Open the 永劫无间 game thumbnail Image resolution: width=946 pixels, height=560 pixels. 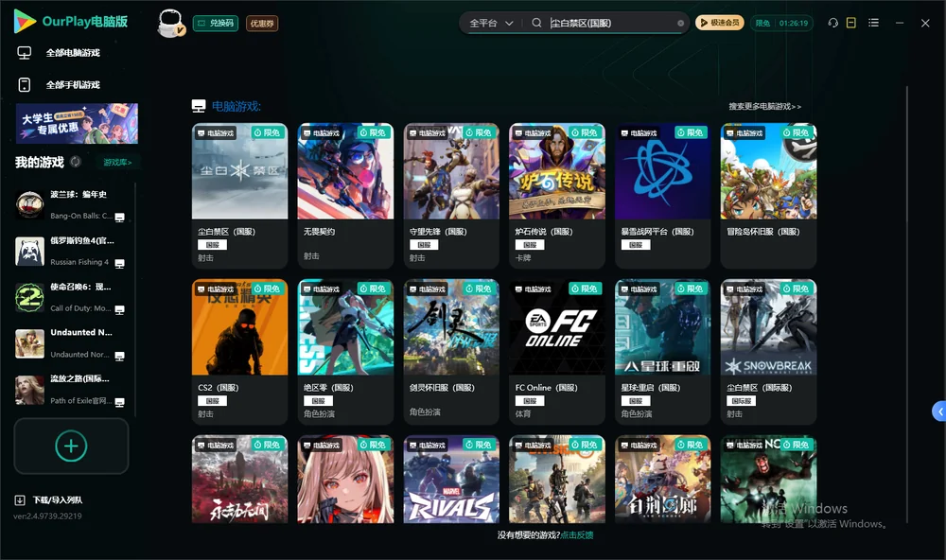[239, 480]
